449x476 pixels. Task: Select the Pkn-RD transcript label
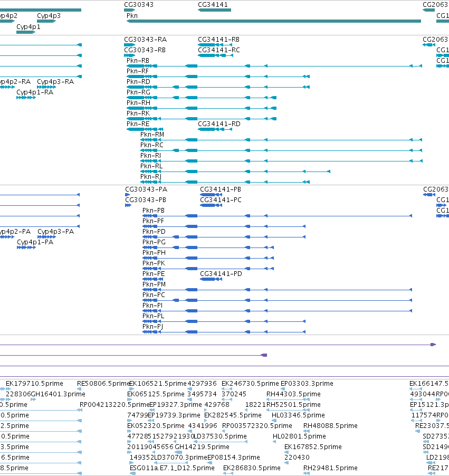point(138,82)
